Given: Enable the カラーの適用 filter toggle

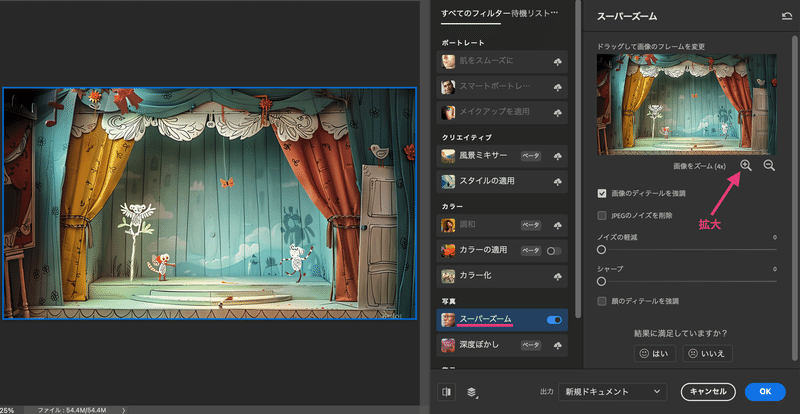Looking at the screenshot, I should [x=554, y=251].
